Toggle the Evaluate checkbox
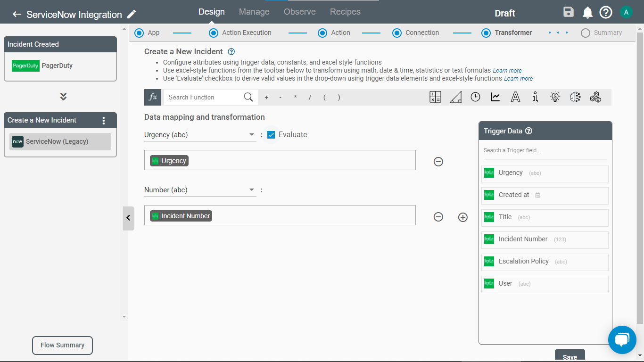644x362 pixels. click(271, 135)
